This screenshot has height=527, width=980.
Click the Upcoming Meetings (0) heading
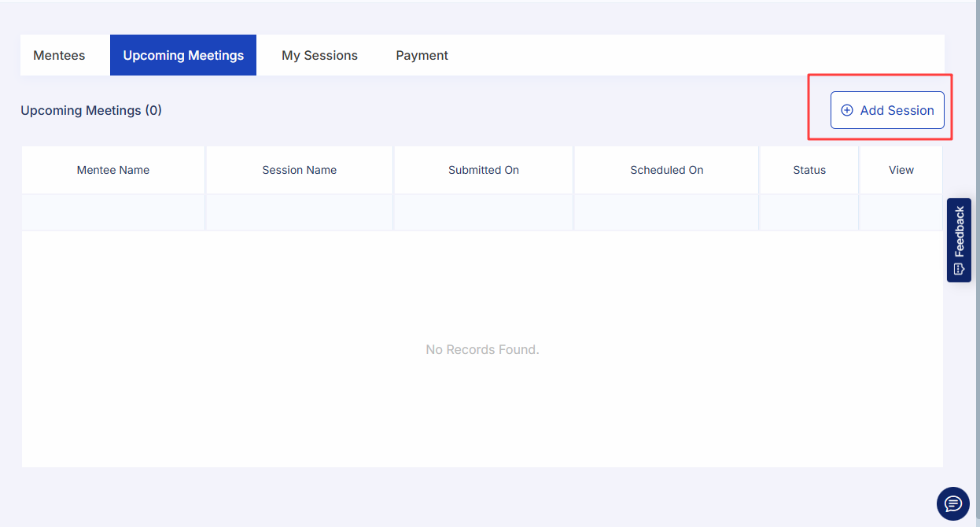click(91, 111)
